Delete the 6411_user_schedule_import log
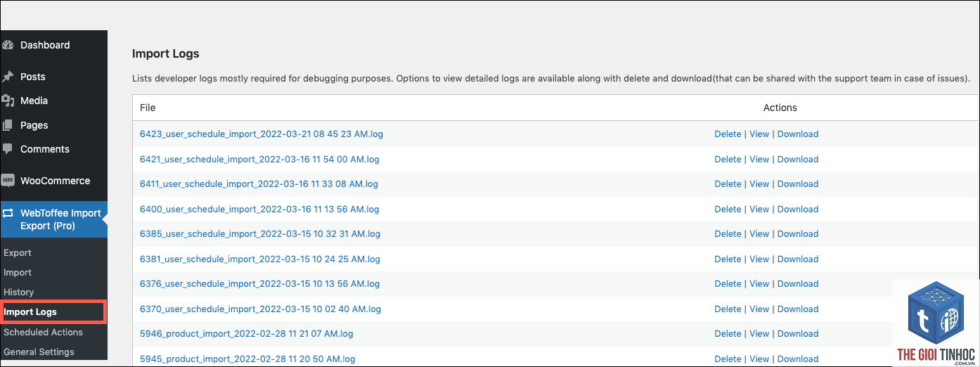The image size is (980, 367). 728,183
